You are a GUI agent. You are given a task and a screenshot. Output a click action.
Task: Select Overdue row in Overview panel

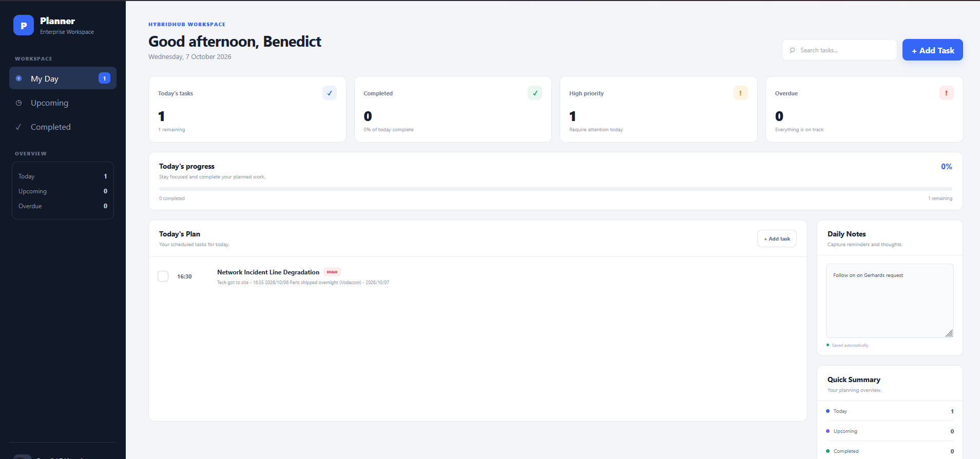(63, 206)
